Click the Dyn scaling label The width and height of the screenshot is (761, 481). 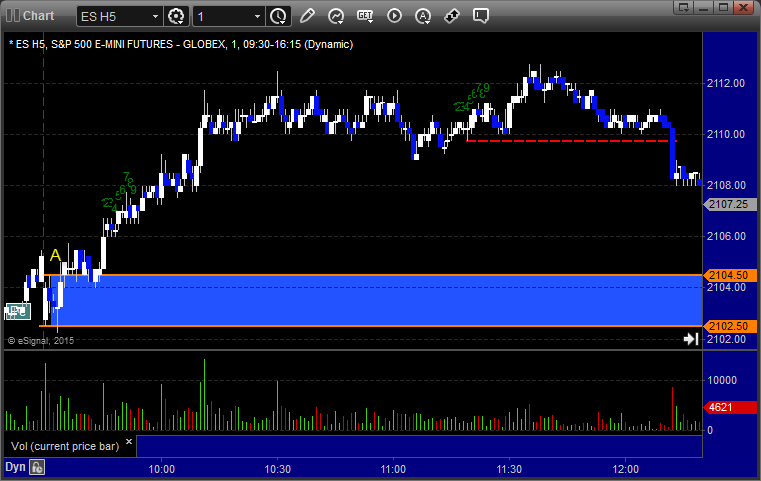pyautogui.click(x=15, y=467)
